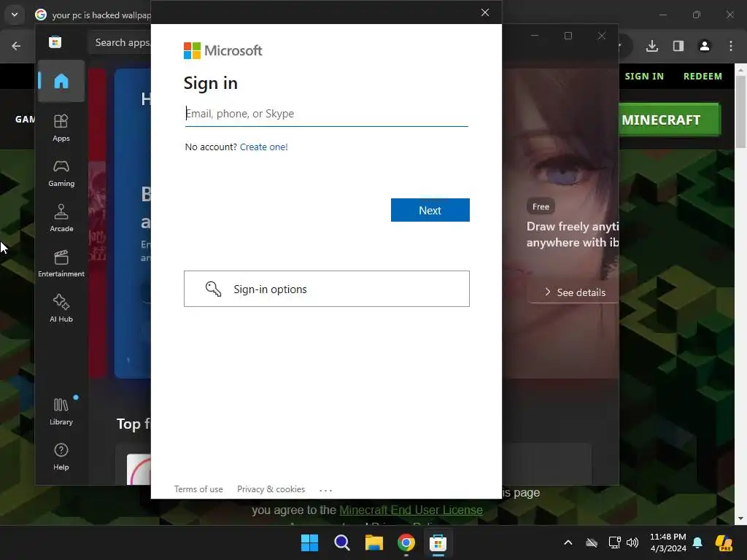
Task: Open Chrome tab search dropdown
Action: coord(15,15)
